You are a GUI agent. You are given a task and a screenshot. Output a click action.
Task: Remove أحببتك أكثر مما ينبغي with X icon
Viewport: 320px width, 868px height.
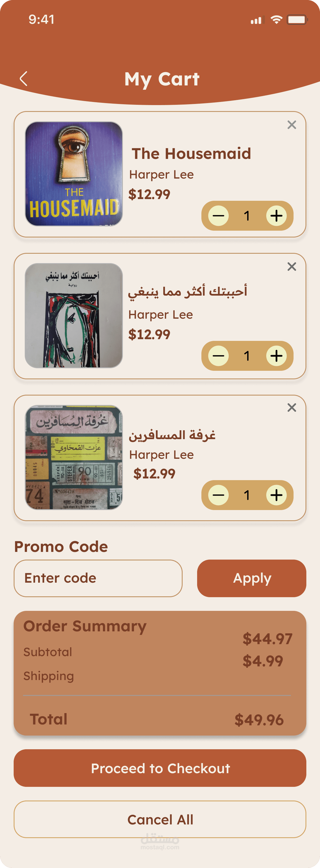pyautogui.click(x=292, y=267)
